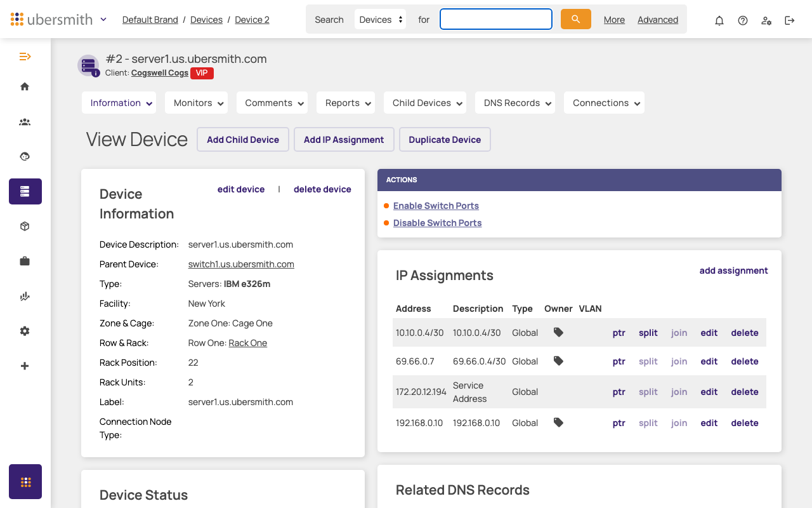Select the Devices sidebar icon
The height and width of the screenshot is (508, 812).
(25, 191)
